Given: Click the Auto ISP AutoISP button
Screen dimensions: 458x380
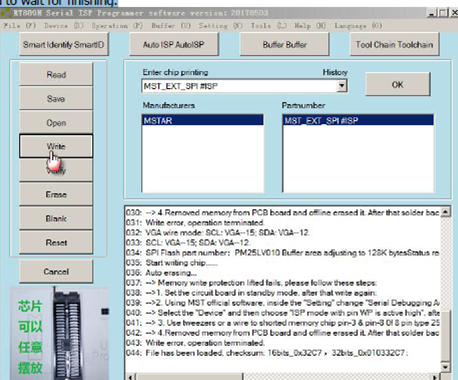Looking at the screenshot, I should click(x=174, y=44).
